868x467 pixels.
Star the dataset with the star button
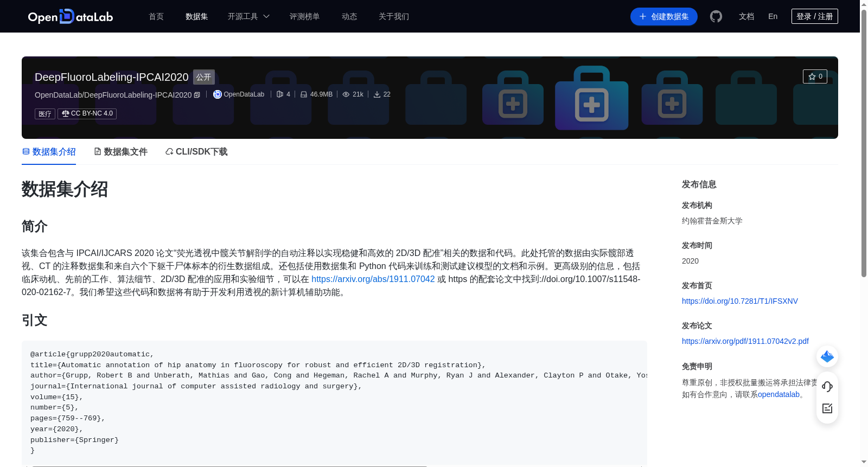pyautogui.click(x=815, y=76)
